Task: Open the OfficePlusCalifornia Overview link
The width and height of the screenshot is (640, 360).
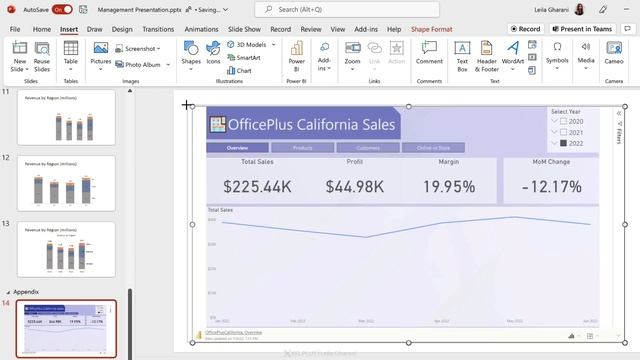Action: 233,333
